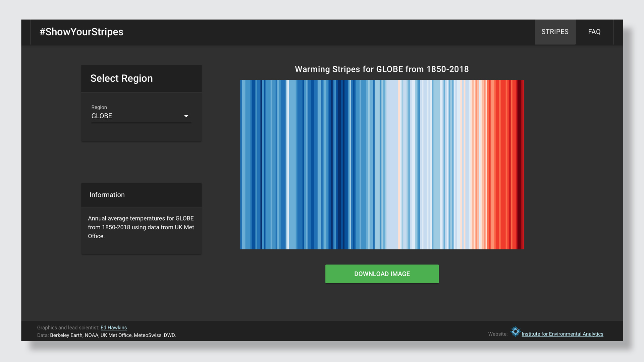Click the Institute for Environmental Analytics starburst logo
The width and height of the screenshot is (644, 362).
tap(515, 332)
